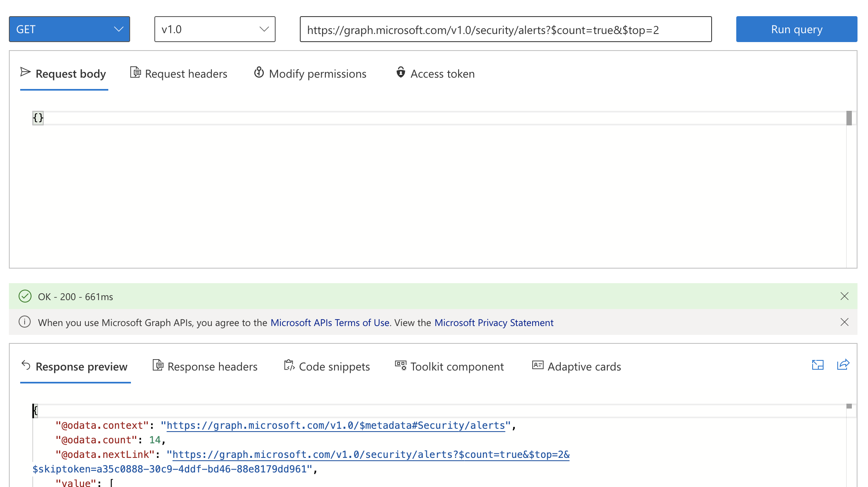
Task: Click the Run query button
Action: tap(796, 29)
